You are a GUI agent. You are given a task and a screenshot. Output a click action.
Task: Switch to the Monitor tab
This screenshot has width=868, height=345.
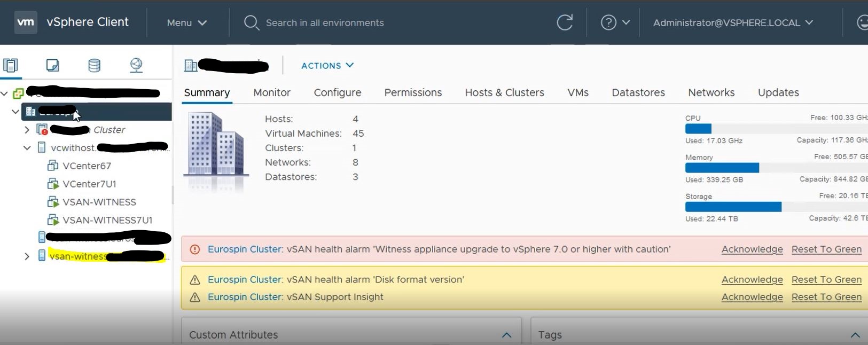click(x=272, y=92)
